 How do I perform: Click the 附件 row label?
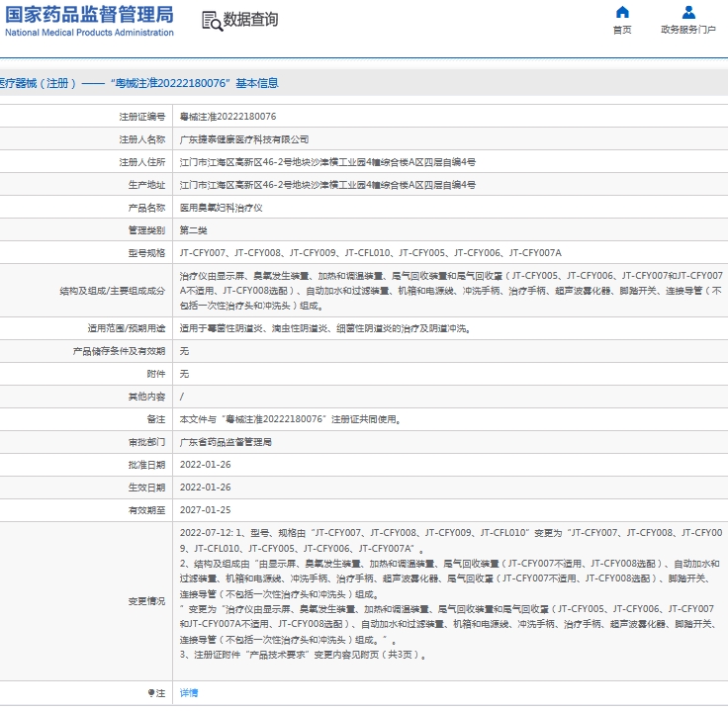click(x=156, y=374)
